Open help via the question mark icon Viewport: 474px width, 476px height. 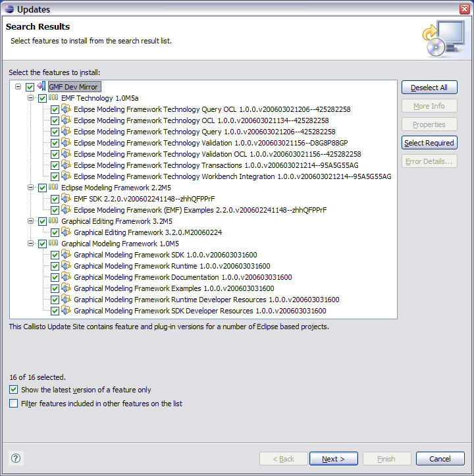point(16,458)
